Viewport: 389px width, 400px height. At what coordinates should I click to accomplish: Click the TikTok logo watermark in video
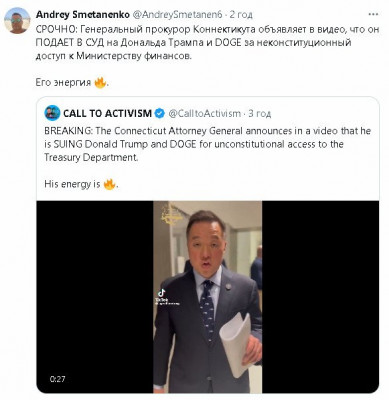162,293
